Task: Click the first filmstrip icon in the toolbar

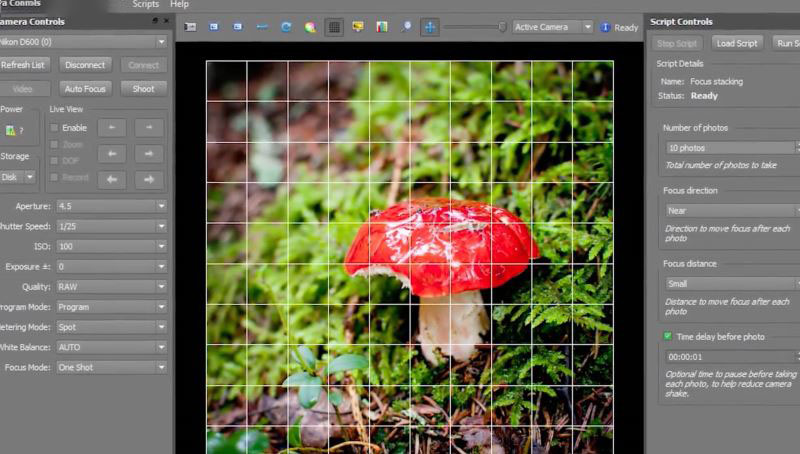Action: [190, 27]
